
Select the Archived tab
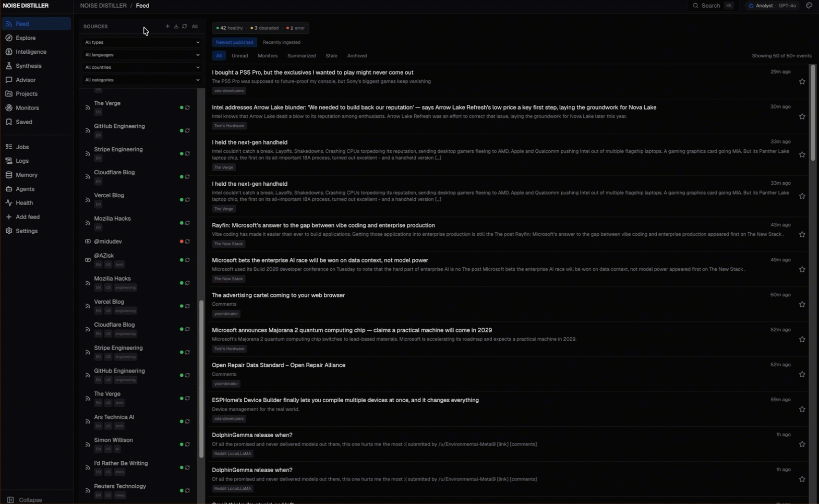pos(357,56)
